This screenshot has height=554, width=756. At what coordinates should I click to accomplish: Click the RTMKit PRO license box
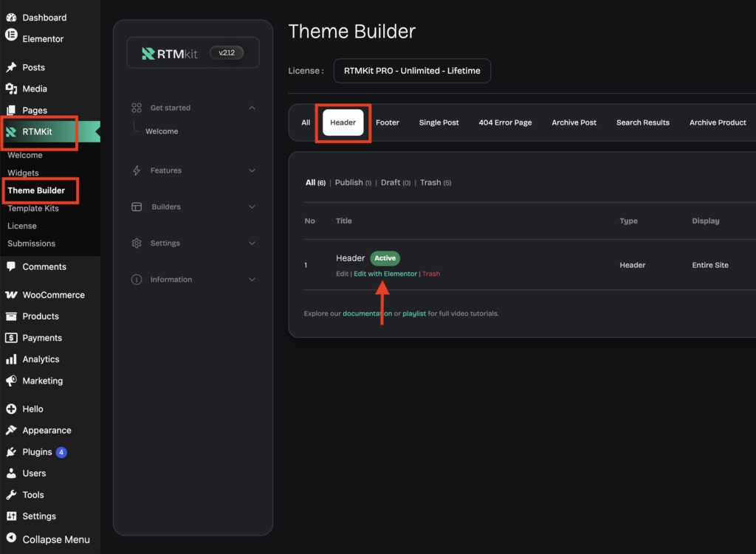click(x=412, y=71)
